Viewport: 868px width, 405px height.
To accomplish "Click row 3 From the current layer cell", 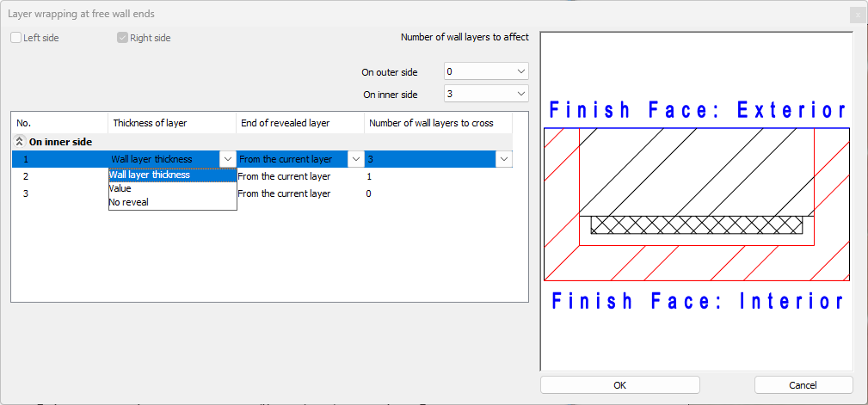I will 300,193.
